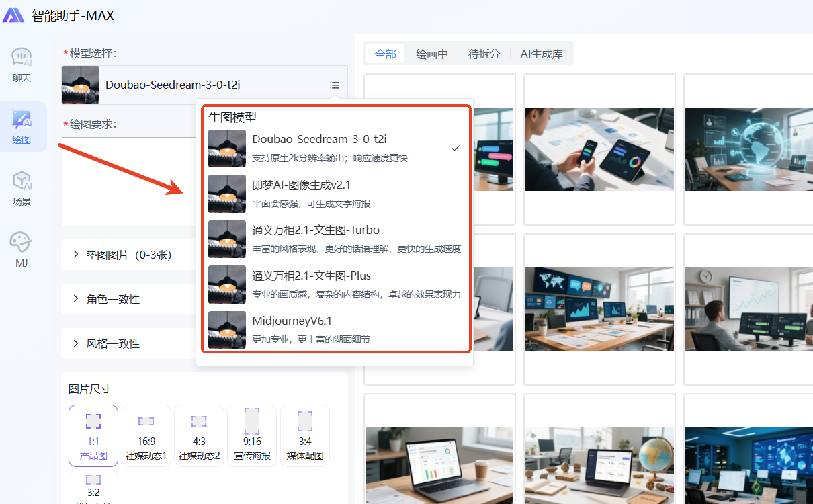
Task: Select the 绘图 drawing sidebar icon
Action: click(x=22, y=127)
